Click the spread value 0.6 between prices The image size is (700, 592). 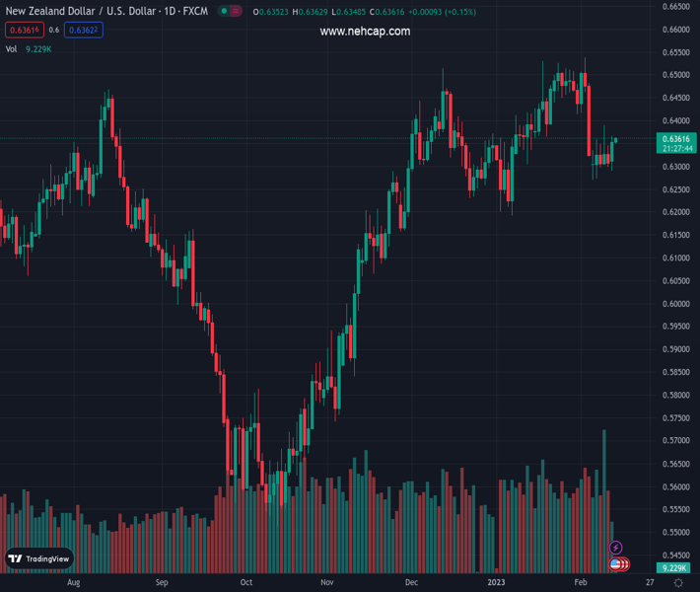tap(53, 31)
